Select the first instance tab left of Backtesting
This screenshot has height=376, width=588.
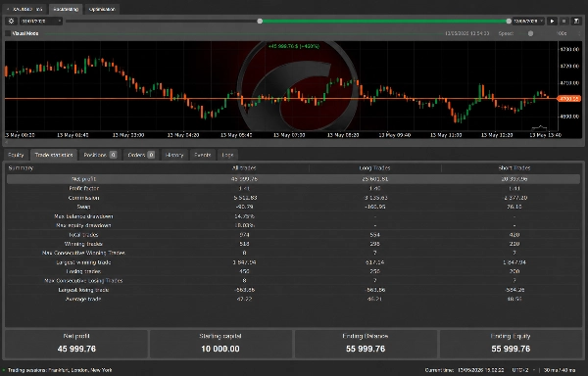point(25,9)
